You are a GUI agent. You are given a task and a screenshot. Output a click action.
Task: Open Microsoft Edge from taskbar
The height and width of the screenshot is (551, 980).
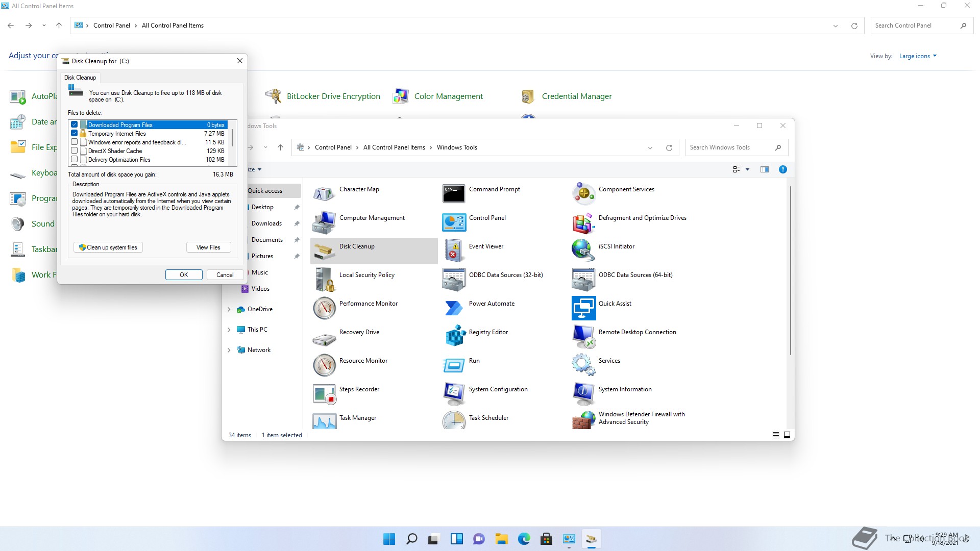coord(524,539)
